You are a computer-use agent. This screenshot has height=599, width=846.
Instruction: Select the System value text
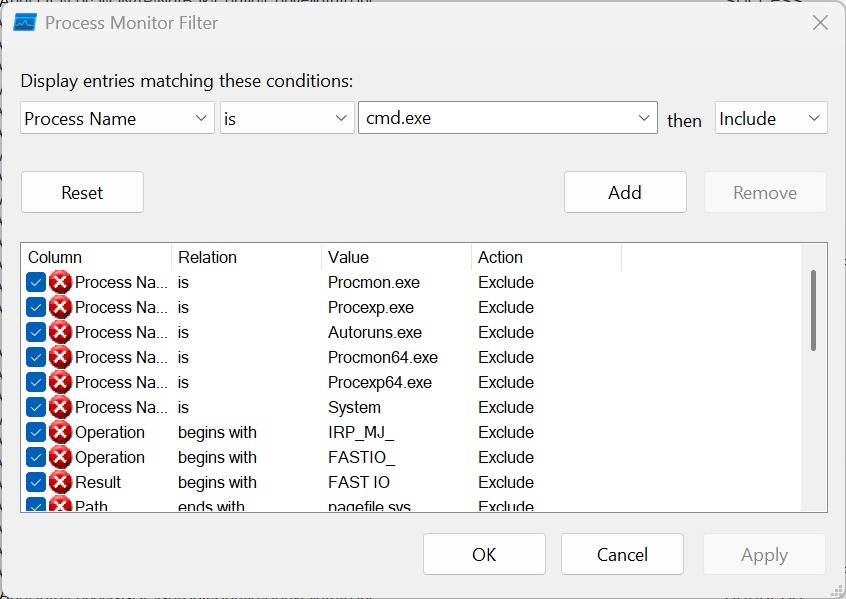354,407
